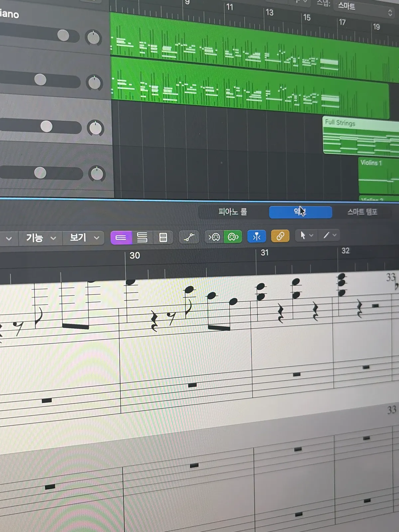399x532 pixels.
Task: Select the page view icon
Action: coord(163,237)
